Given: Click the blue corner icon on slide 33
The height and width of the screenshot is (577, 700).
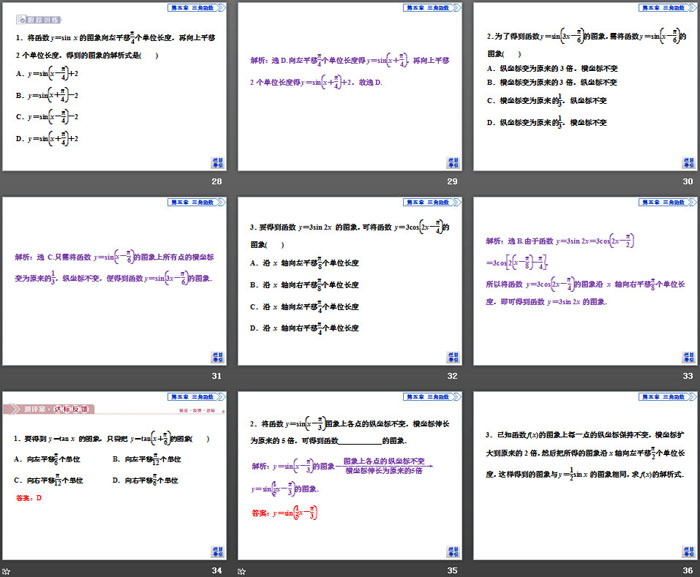Looking at the screenshot, I should pyautogui.click(x=689, y=357).
